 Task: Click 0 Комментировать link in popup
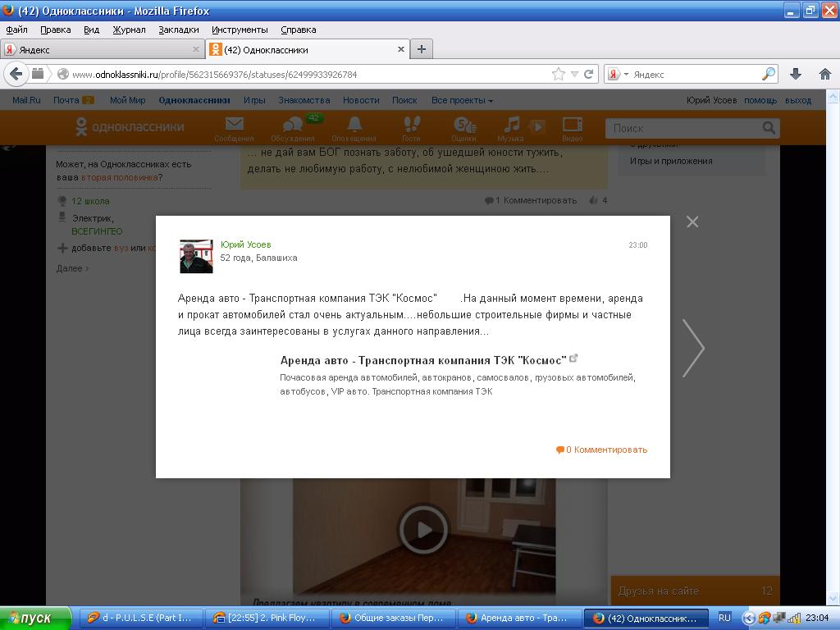click(x=601, y=450)
